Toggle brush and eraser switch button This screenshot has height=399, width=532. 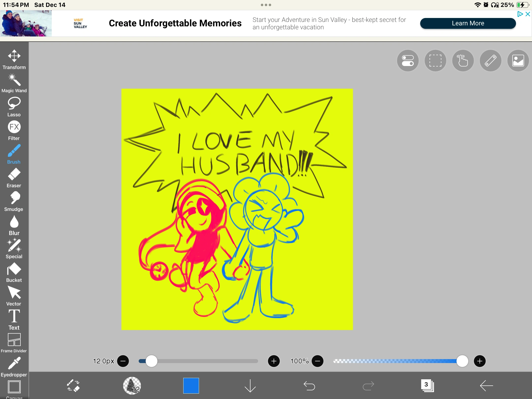pyautogui.click(x=73, y=385)
